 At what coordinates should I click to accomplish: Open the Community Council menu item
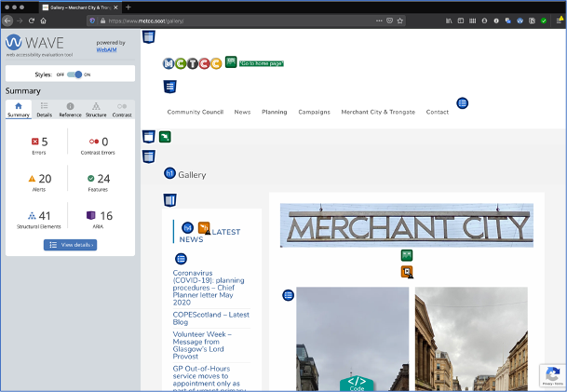[x=196, y=112]
